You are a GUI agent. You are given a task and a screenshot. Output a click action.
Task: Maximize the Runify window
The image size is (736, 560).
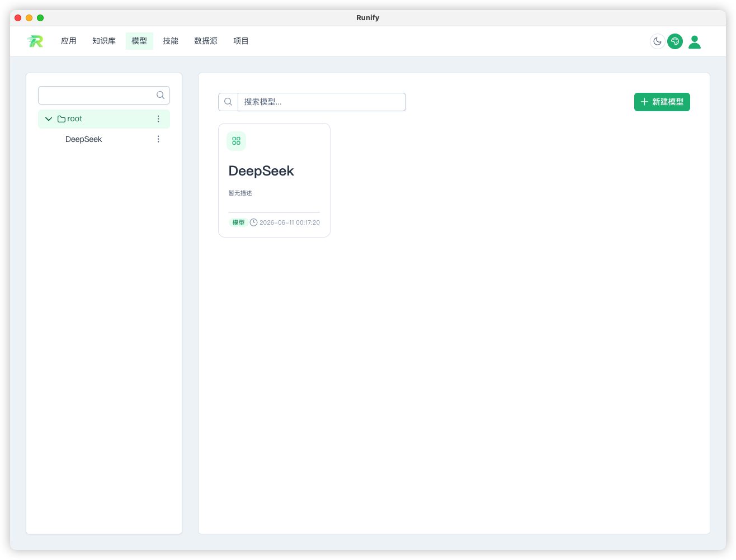point(40,18)
